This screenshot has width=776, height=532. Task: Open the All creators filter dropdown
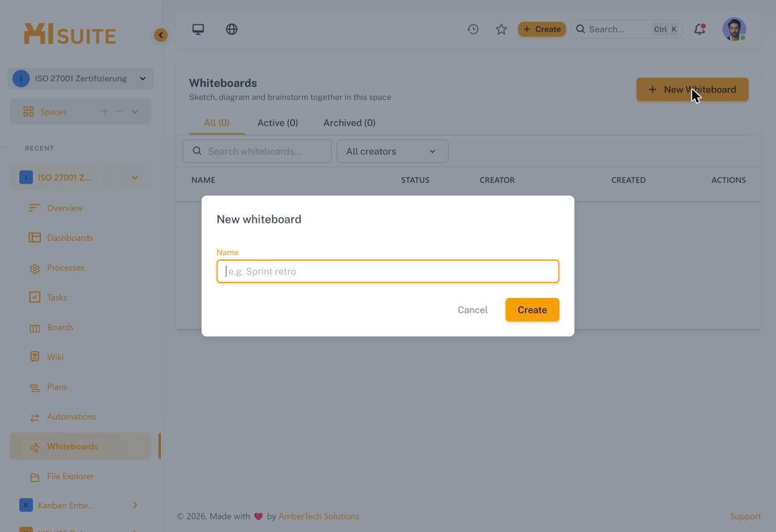[393, 151]
